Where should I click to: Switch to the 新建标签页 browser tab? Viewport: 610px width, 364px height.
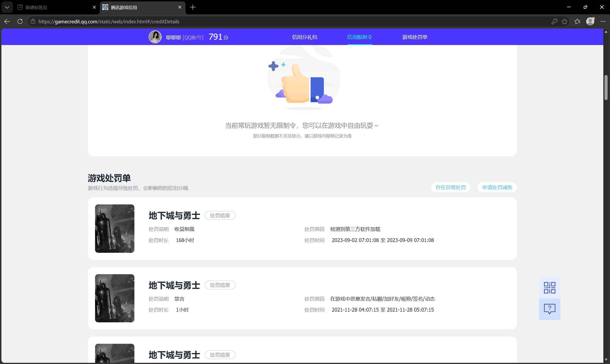point(57,7)
